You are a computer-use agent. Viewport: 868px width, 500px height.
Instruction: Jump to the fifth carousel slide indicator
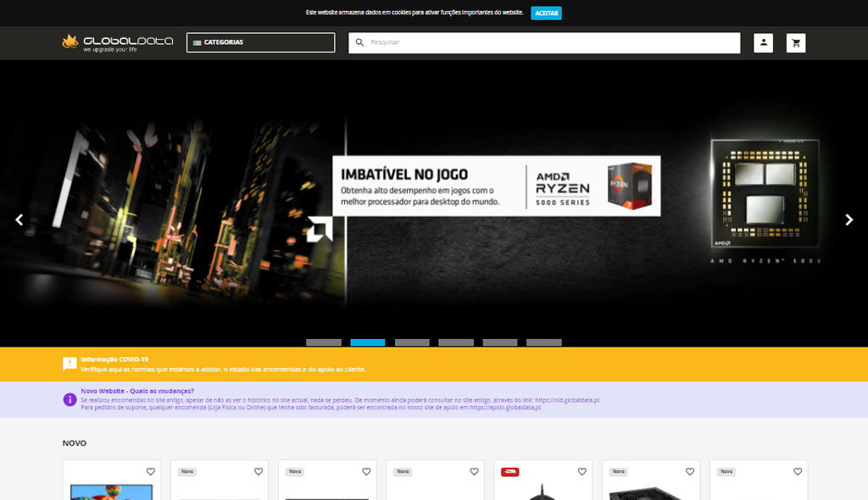[500, 342]
